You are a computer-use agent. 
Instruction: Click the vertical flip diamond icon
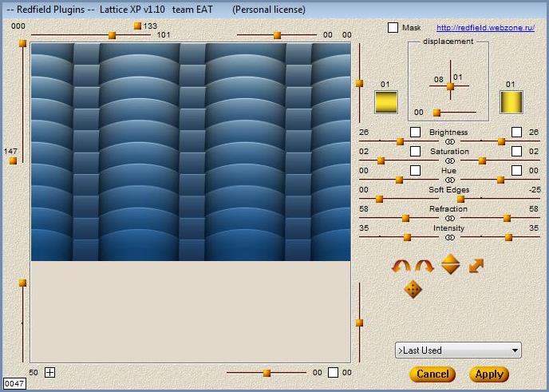[x=451, y=264]
